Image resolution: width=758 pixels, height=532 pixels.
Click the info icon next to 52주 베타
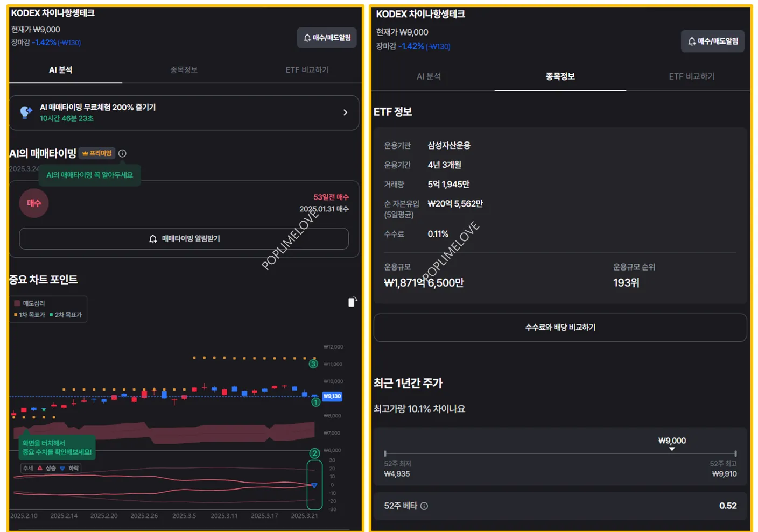[x=424, y=506]
